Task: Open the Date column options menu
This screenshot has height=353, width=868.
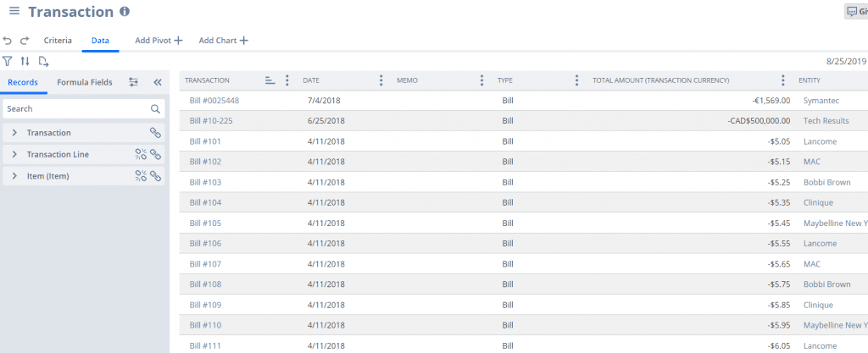Action: [x=381, y=80]
